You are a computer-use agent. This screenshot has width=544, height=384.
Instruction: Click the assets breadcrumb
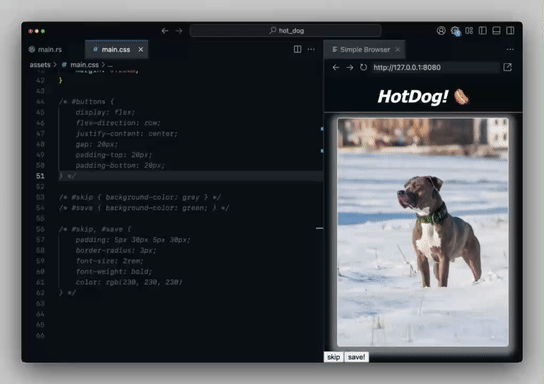pos(40,65)
